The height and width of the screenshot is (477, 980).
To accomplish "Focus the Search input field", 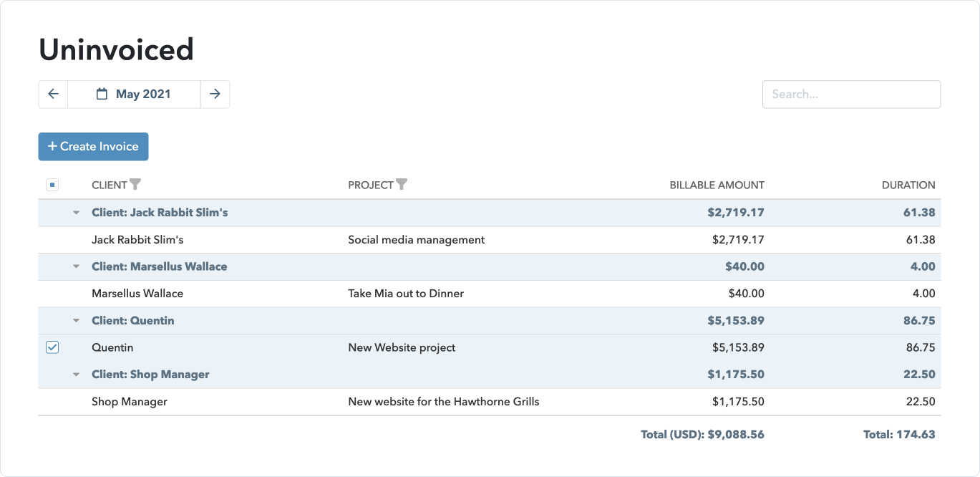I will point(851,94).
